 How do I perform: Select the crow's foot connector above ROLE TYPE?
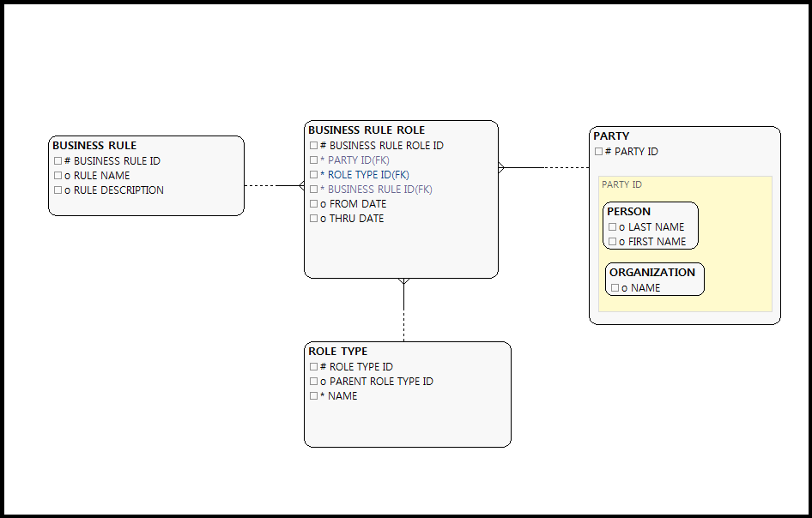(x=403, y=282)
